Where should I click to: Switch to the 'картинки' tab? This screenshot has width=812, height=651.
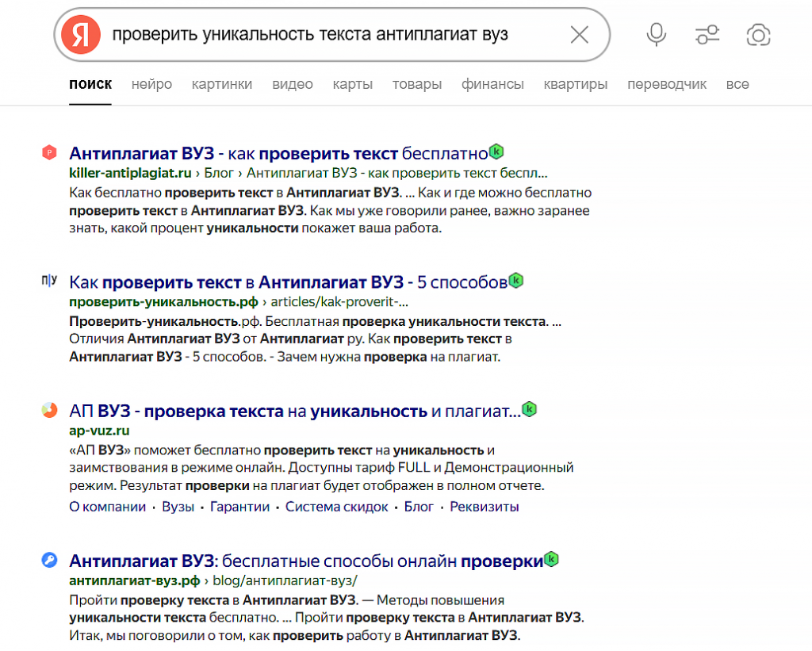[x=222, y=84]
